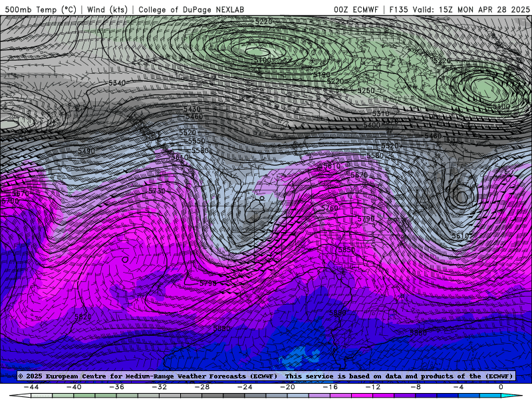532x399 pixels.
Task: Click the -40 colorbar tick label
Action: coord(74,387)
